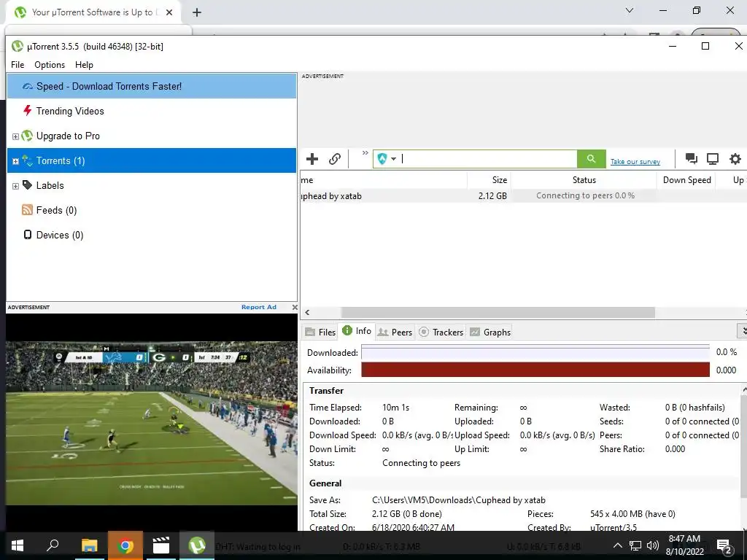This screenshot has height=560, width=747.
Task: Click the Report Ad link
Action: tap(259, 307)
